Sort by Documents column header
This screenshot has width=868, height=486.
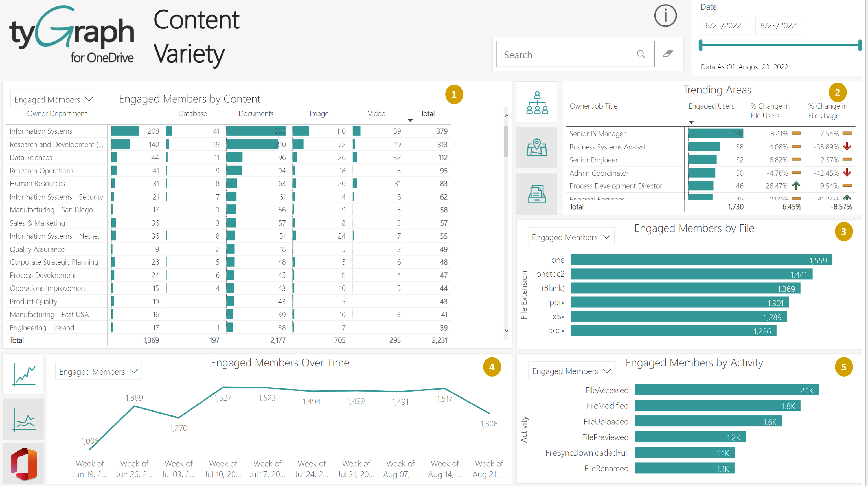coord(256,113)
